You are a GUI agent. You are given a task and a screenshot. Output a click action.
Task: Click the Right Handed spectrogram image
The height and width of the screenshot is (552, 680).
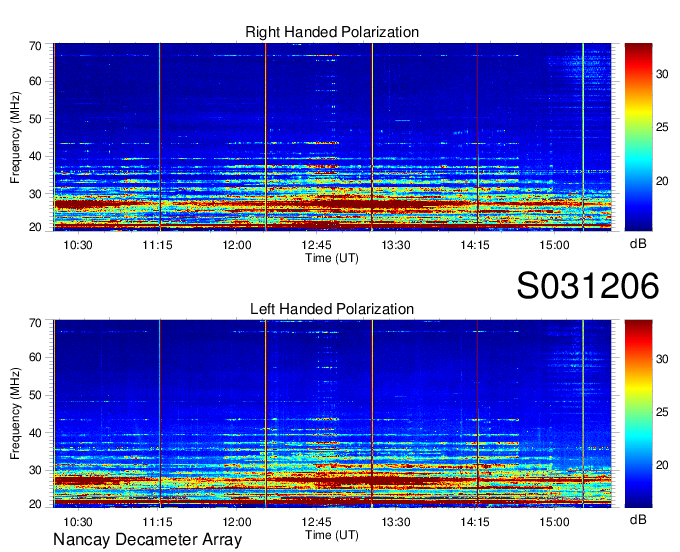pos(332,137)
